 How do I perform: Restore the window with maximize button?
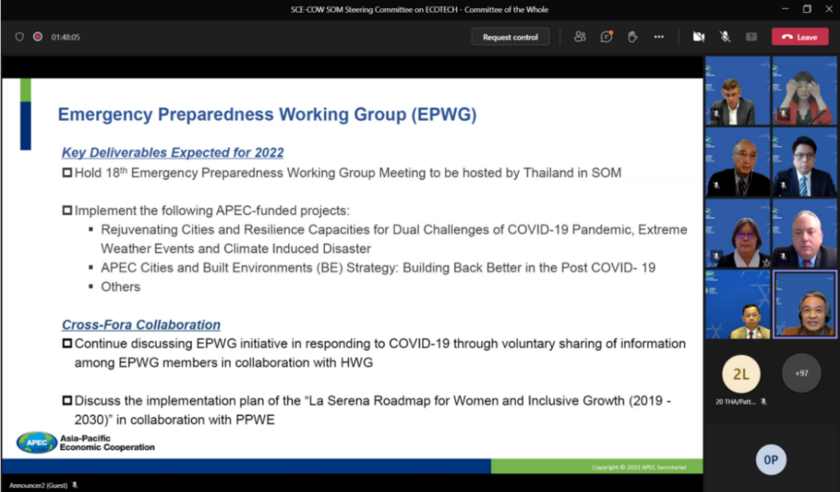pyautogui.click(x=807, y=9)
